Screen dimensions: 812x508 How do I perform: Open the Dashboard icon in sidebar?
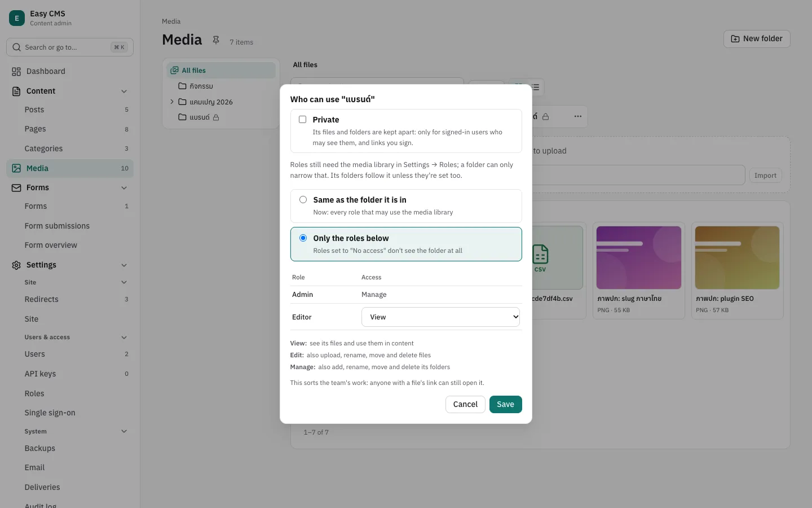point(16,71)
